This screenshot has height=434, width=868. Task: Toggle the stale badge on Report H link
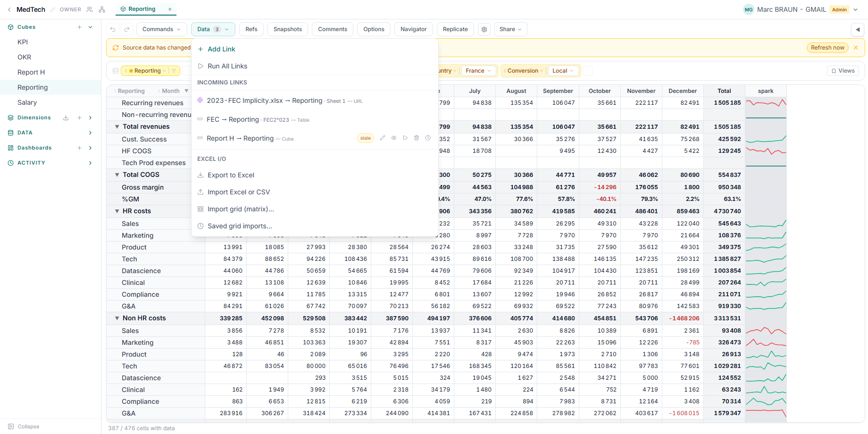[366, 138]
